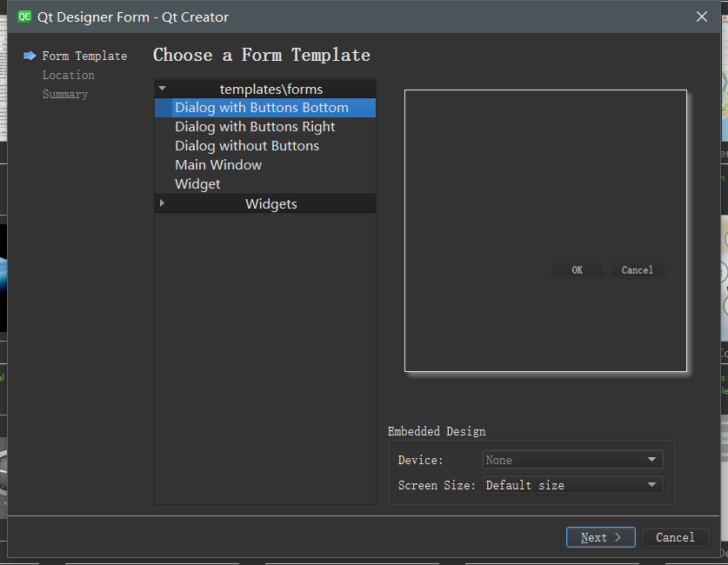Viewport: 728px width, 565px height.
Task: Click the Choose a Form Template heading
Action: (262, 56)
